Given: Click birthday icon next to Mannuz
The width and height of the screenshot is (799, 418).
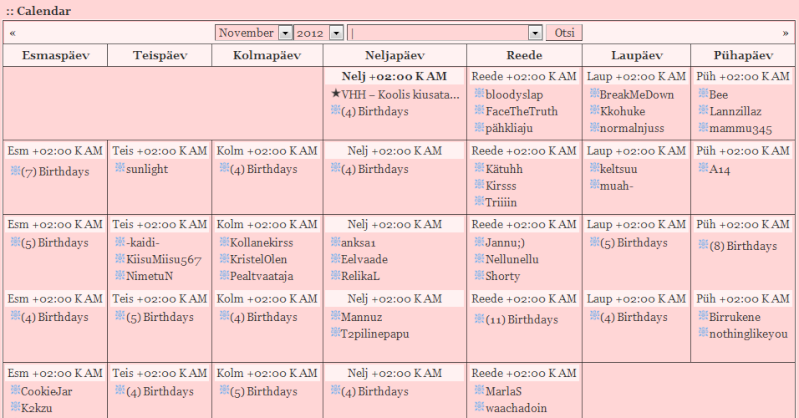Looking at the screenshot, I should pyautogui.click(x=335, y=316).
